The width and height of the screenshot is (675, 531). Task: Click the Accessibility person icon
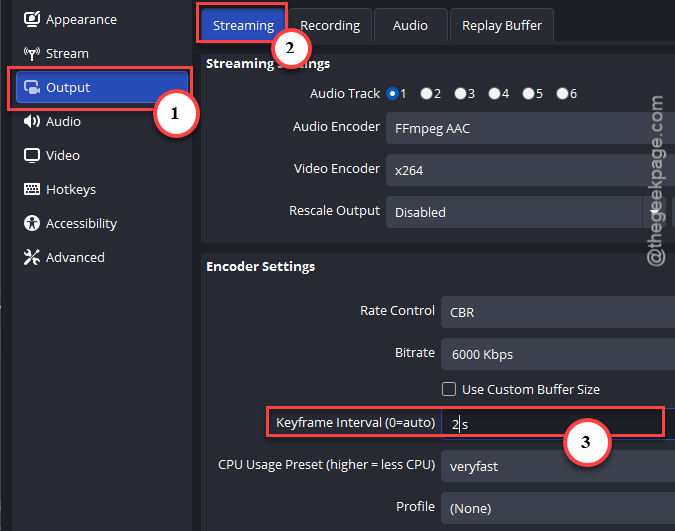[x=32, y=223]
